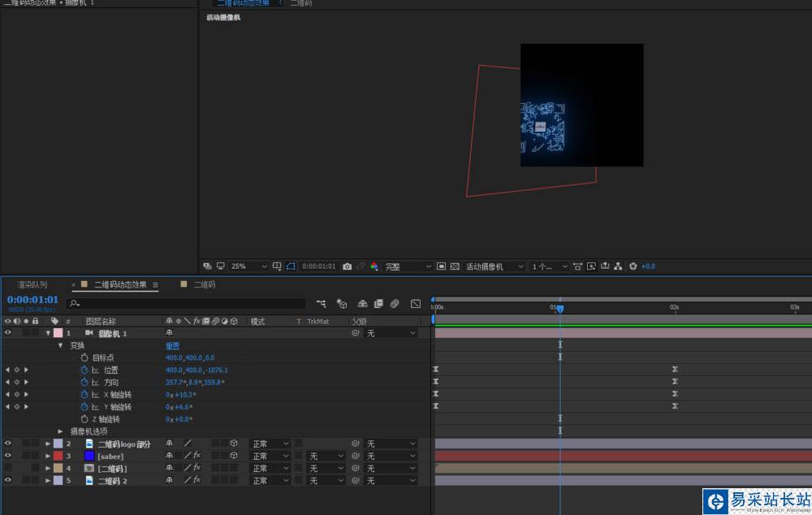Screen dimensions: 812x515
Task: Toggle 3D layer switch on 二维码logo部分
Action: tap(234, 444)
